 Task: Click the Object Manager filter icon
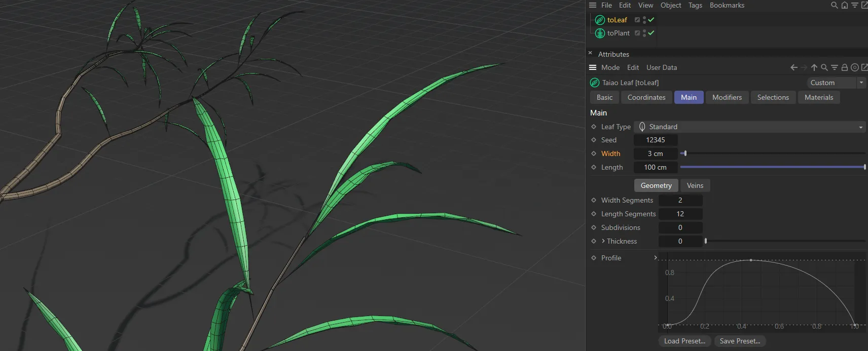pyautogui.click(x=854, y=5)
